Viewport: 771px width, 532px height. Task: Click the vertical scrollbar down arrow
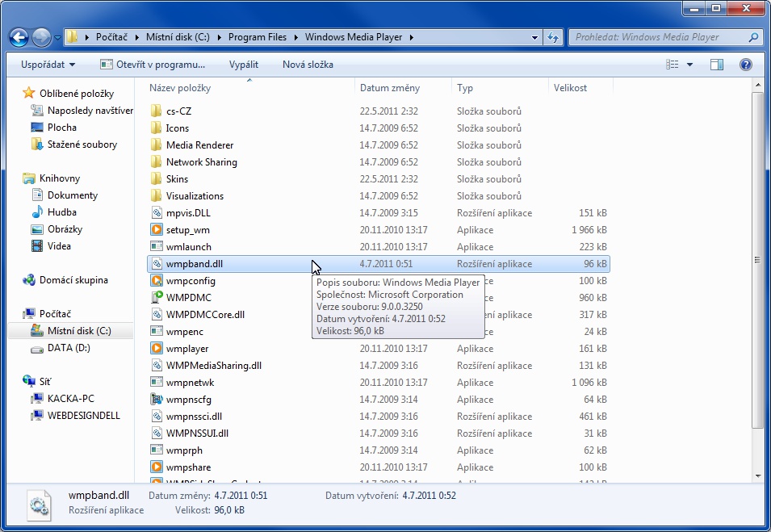tap(758, 476)
